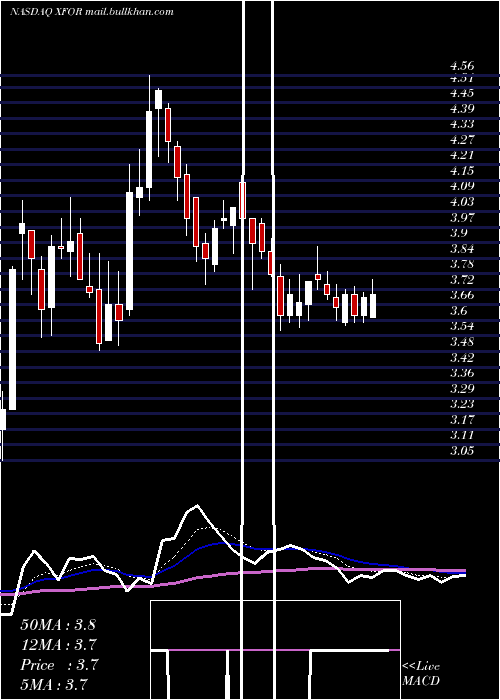This screenshot has width=500, height=700.
Task: Pick the 3.36 price axis label
Action: pyautogui.click(x=462, y=372)
